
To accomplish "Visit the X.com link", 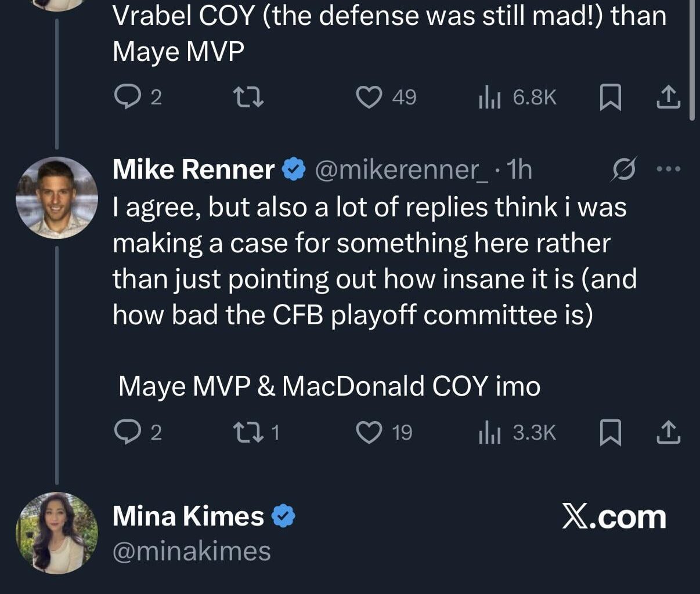I will 615,515.
